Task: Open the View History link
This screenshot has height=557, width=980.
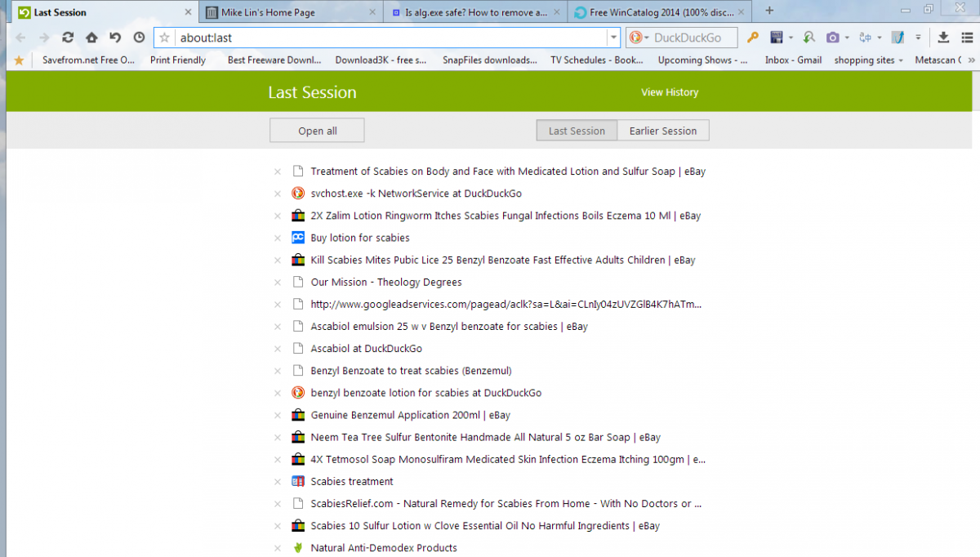Action: pyautogui.click(x=670, y=92)
